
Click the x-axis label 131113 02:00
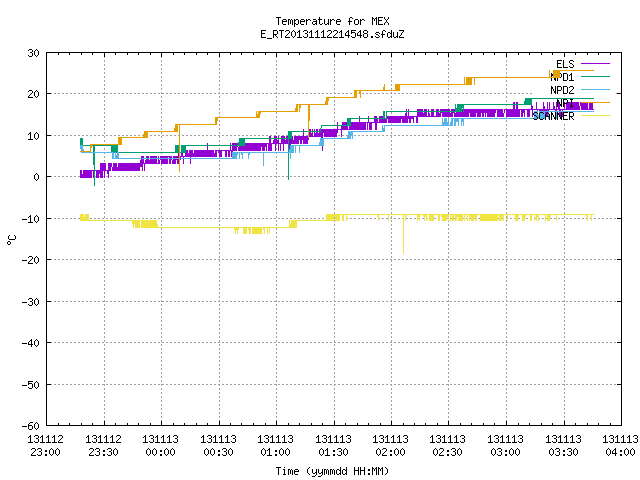click(x=391, y=446)
